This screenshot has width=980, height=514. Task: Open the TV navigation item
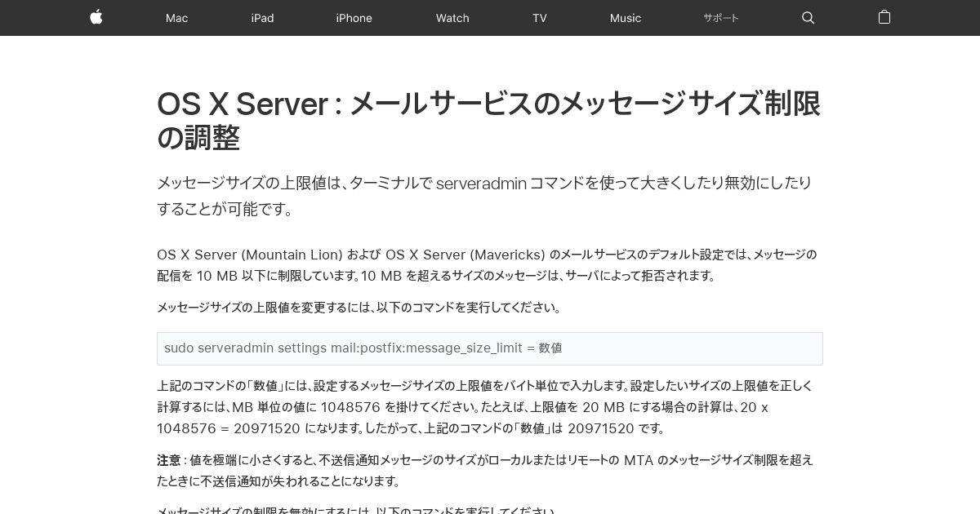(x=540, y=18)
